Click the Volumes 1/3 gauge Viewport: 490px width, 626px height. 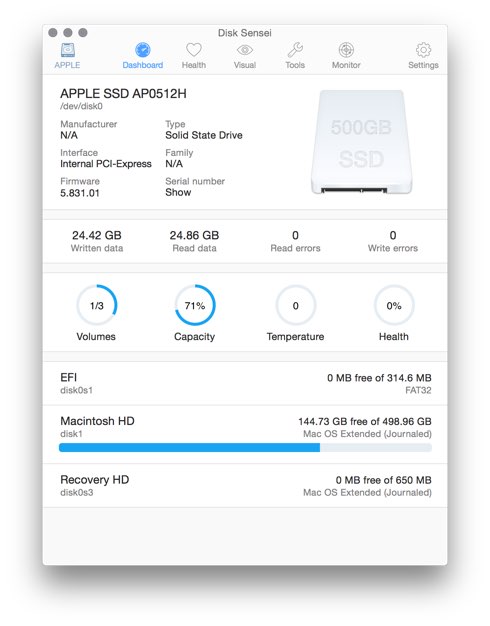96,305
